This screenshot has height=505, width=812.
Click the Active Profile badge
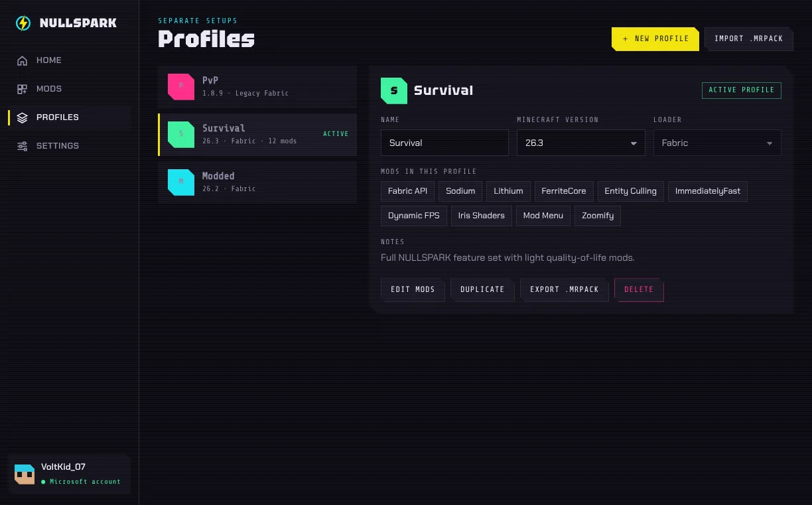coord(742,90)
